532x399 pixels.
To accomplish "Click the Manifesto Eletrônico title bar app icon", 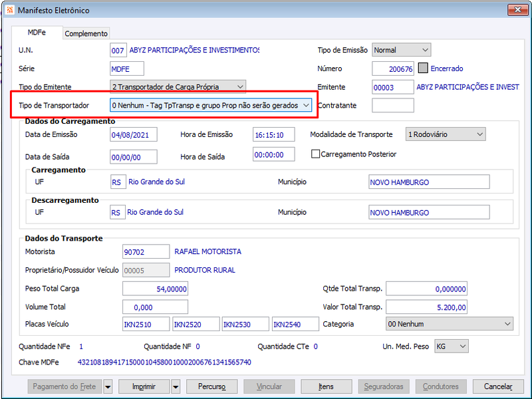I will pyautogui.click(x=10, y=10).
